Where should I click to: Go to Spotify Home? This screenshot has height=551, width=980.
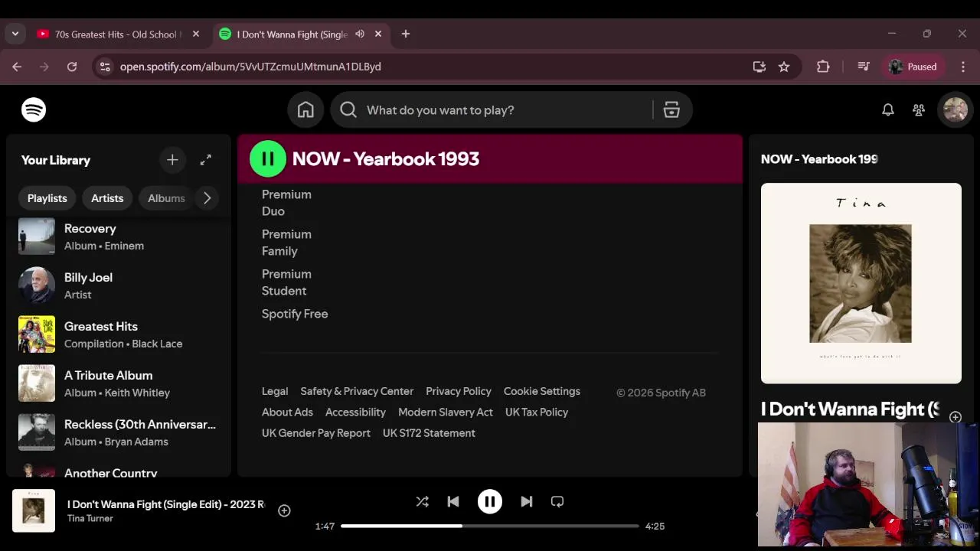coord(305,110)
